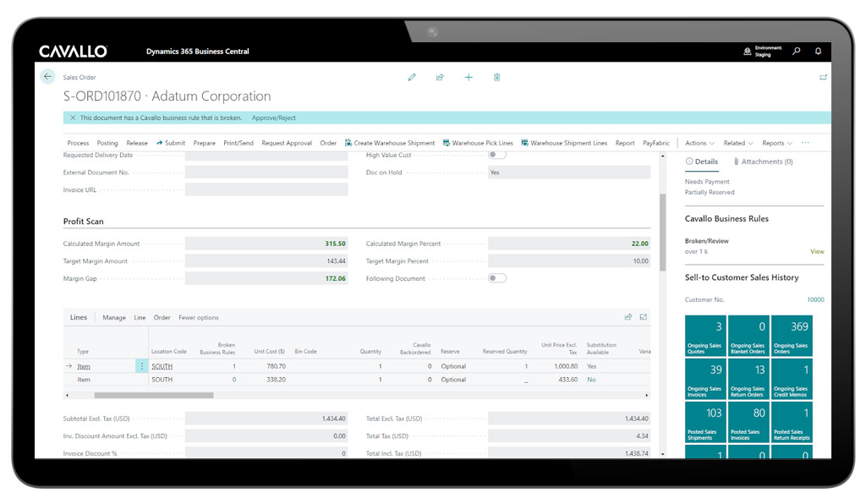Open the Ongoing Sales Quotes tile
The image size is (866, 504).
pos(705,336)
